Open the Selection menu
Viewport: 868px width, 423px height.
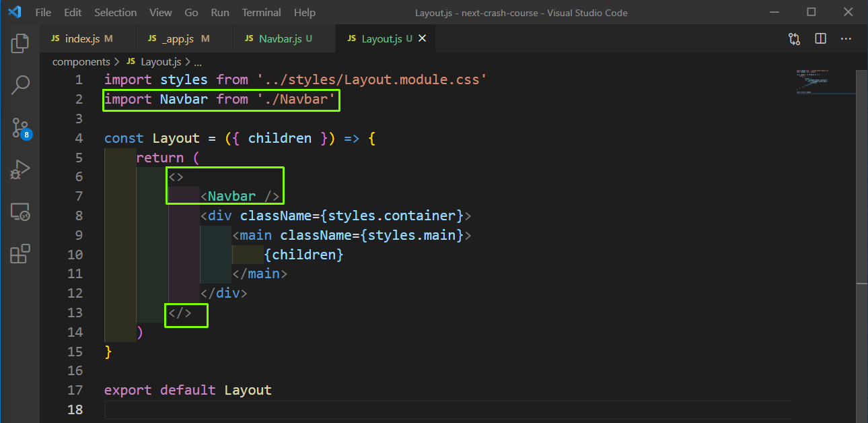116,13
